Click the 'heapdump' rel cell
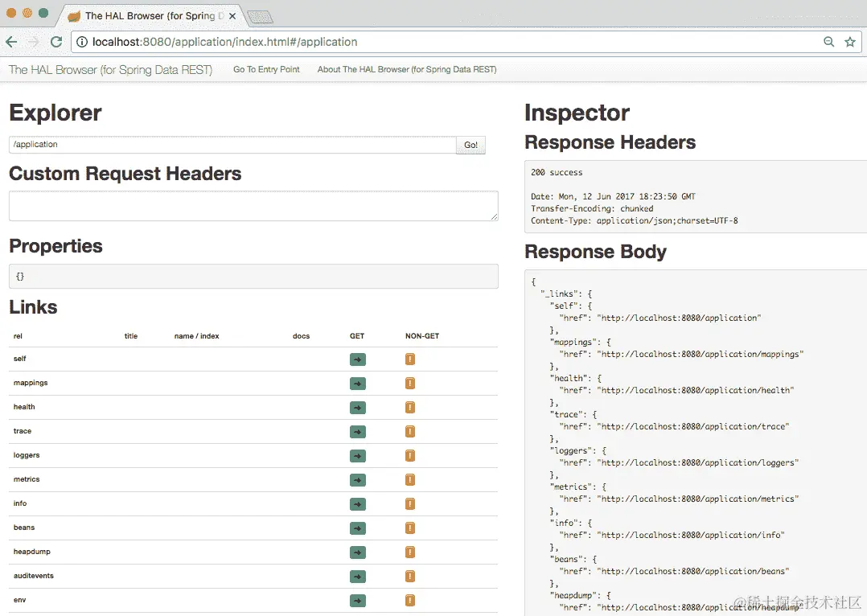The height and width of the screenshot is (616, 867). [x=32, y=552]
